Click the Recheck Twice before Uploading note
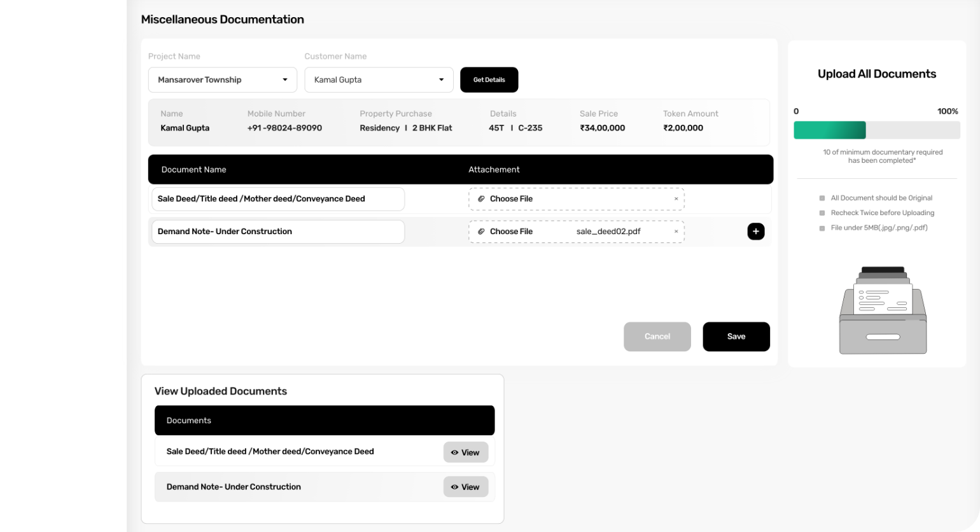The height and width of the screenshot is (532, 980). (882, 213)
